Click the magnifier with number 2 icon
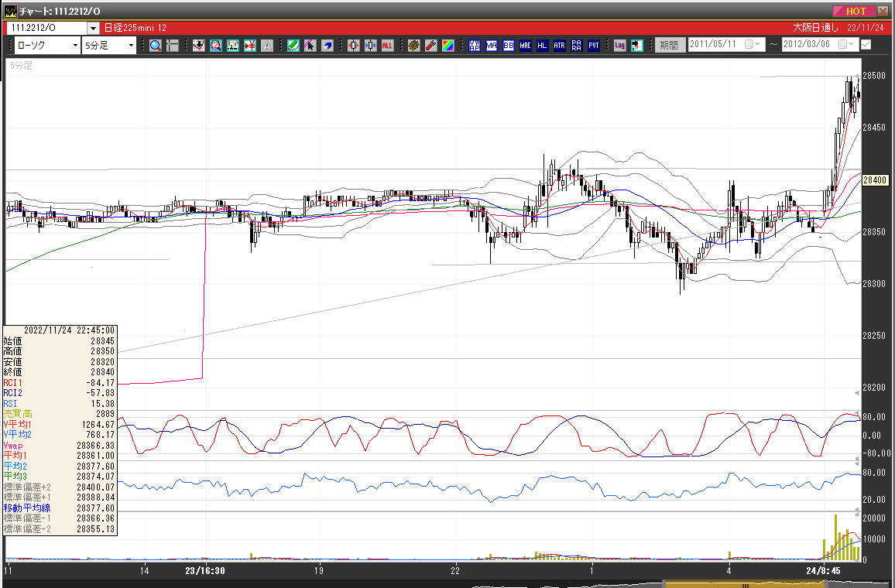 [x=216, y=46]
